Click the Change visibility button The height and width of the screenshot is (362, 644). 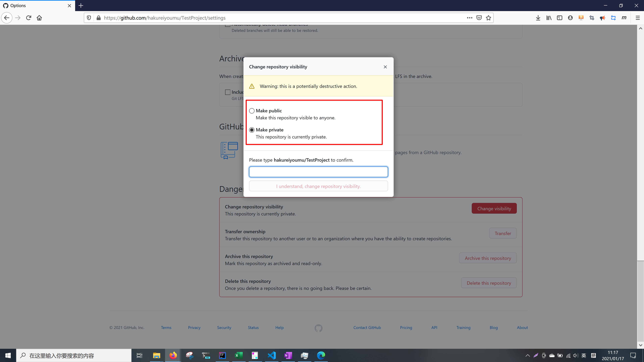pos(494,208)
